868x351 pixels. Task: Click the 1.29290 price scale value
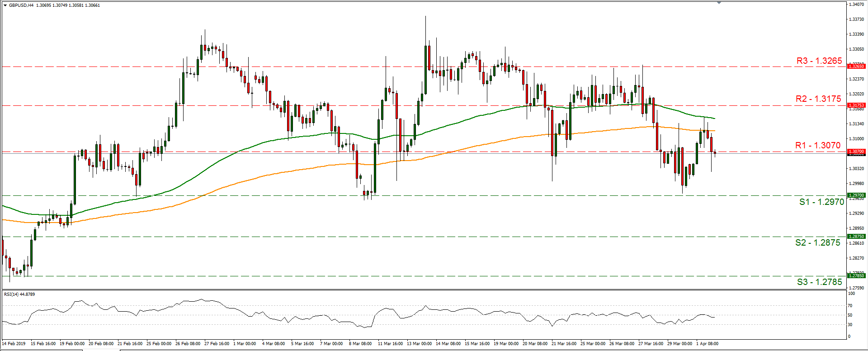coord(857,213)
